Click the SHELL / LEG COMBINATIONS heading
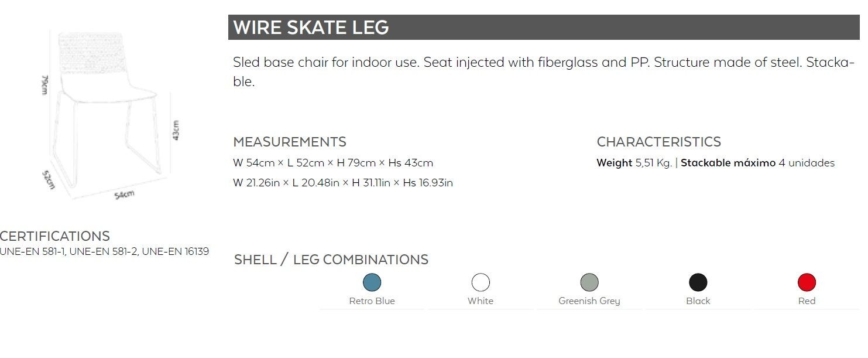 pyautogui.click(x=331, y=260)
